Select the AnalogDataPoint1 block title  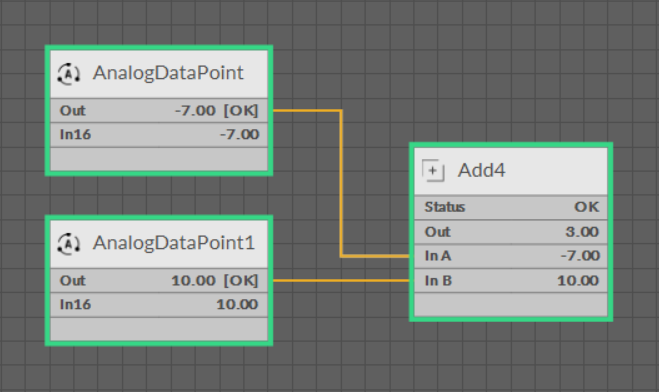click(174, 243)
